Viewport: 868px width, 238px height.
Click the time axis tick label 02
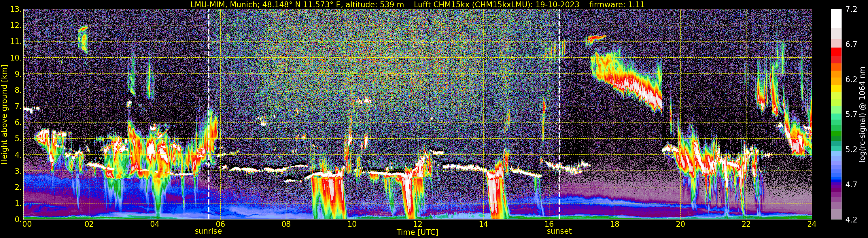[89, 224]
